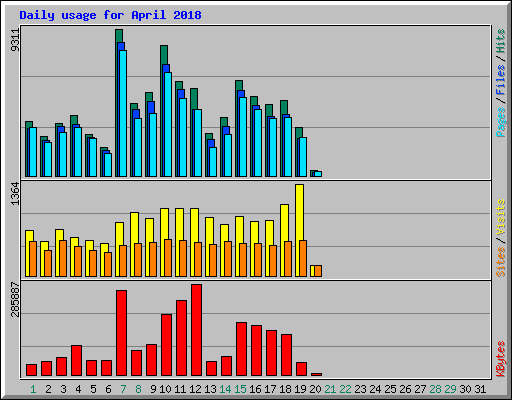Click day label 22 on the axis

pos(345,389)
